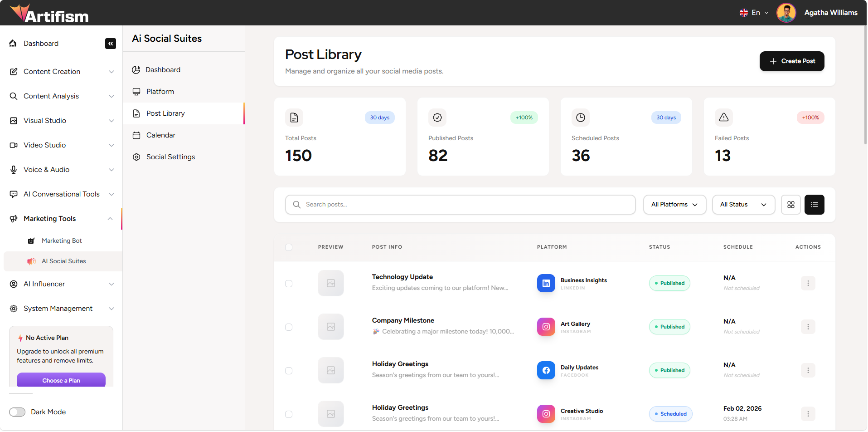Click the user avatar picture in header
Image resolution: width=868 pixels, height=432 pixels.
(x=786, y=13)
